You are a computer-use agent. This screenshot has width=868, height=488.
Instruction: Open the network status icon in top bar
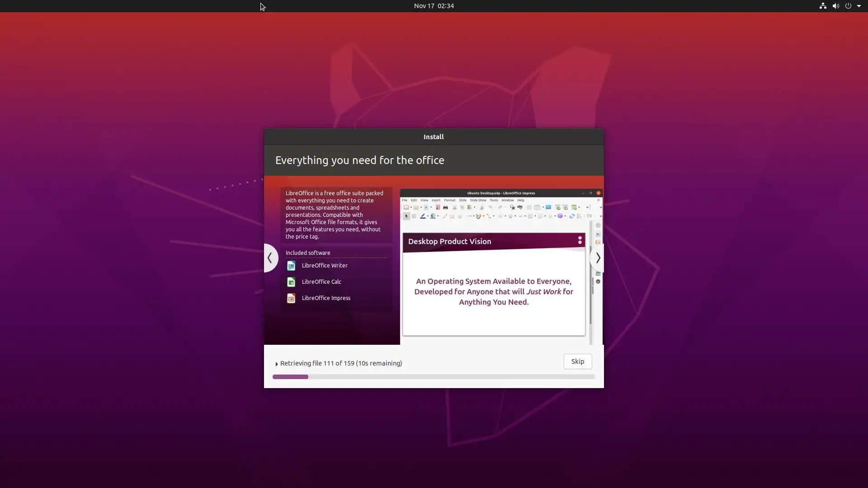tap(823, 6)
